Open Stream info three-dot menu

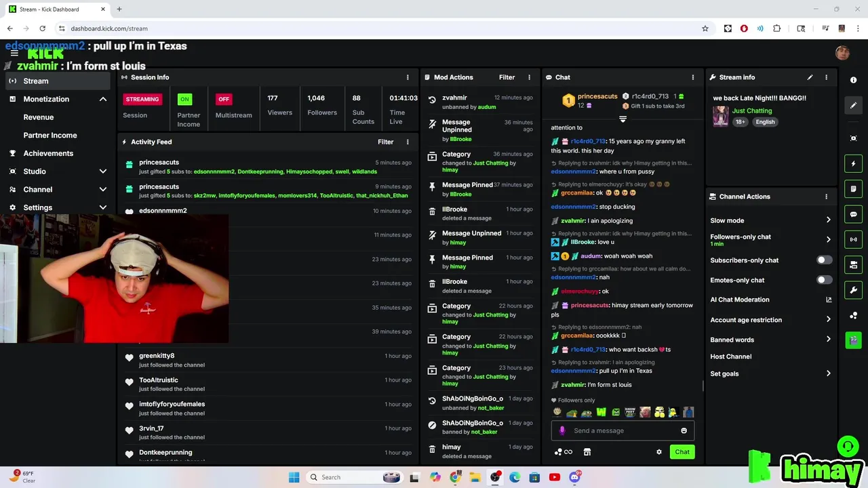[826, 77]
